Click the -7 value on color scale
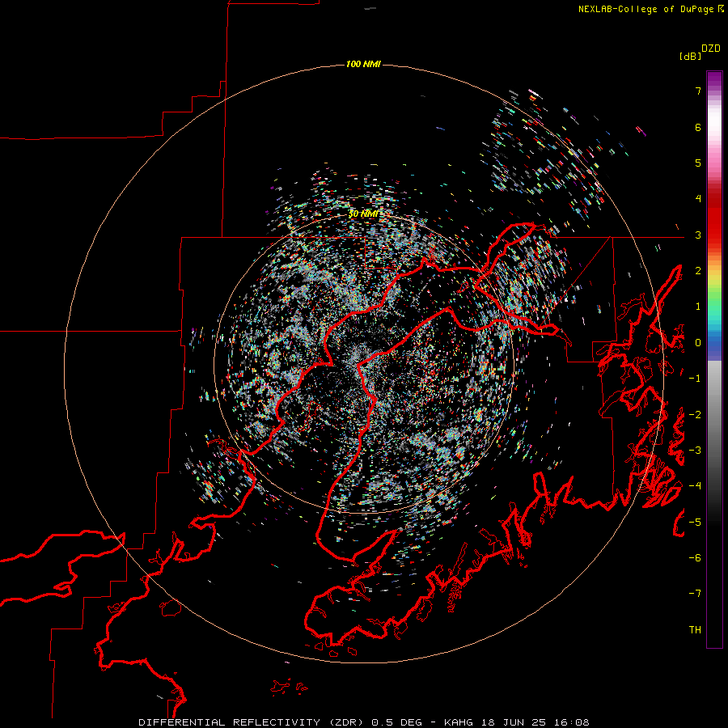Viewport: 728px width, 728px height. [x=695, y=594]
